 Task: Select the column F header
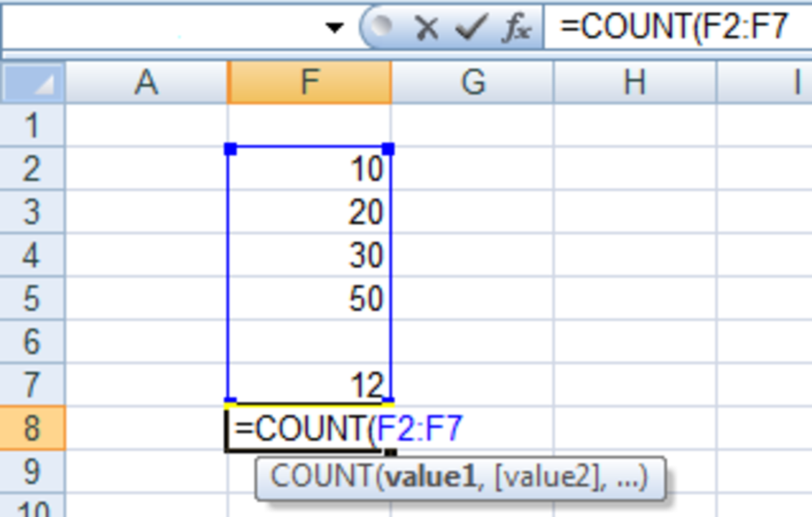[309, 83]
